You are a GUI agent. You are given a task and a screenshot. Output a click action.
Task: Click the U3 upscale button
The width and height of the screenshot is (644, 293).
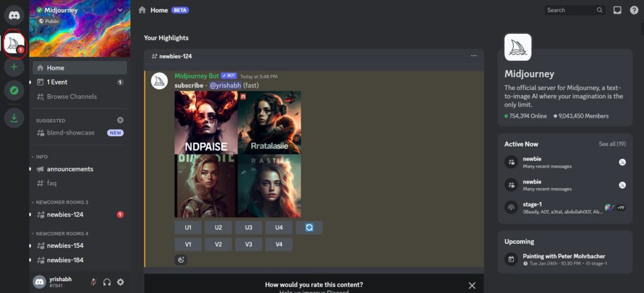(248, 228)
